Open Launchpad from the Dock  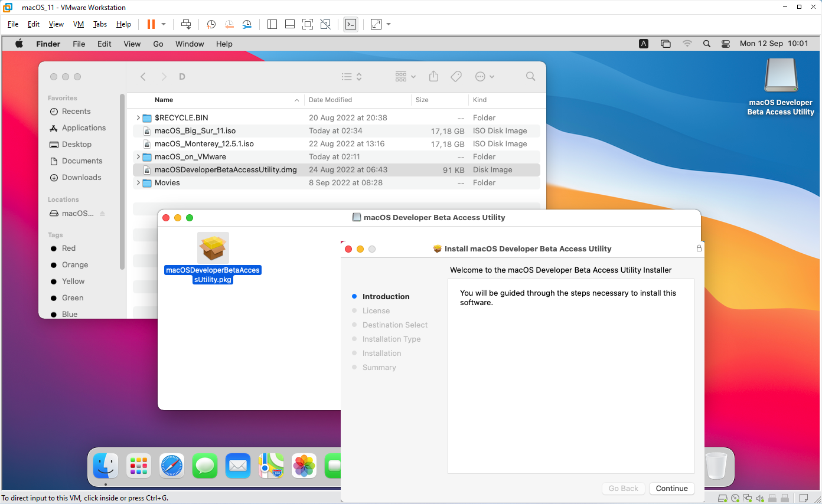coord(139,466)
